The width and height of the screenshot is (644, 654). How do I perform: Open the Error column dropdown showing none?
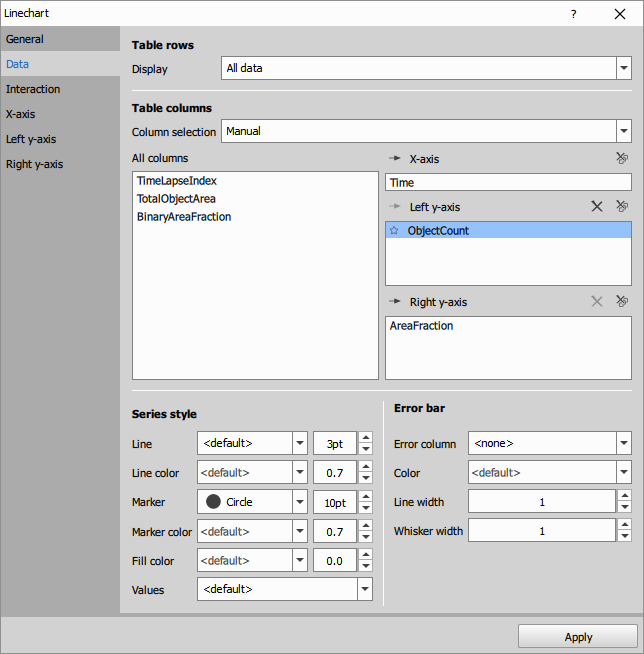pyautogui.click(x=550, y=443)
